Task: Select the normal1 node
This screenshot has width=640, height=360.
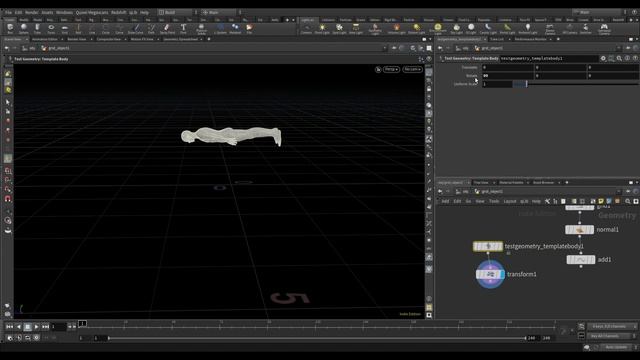Action: pyautogui.click(x=580, y=230)
